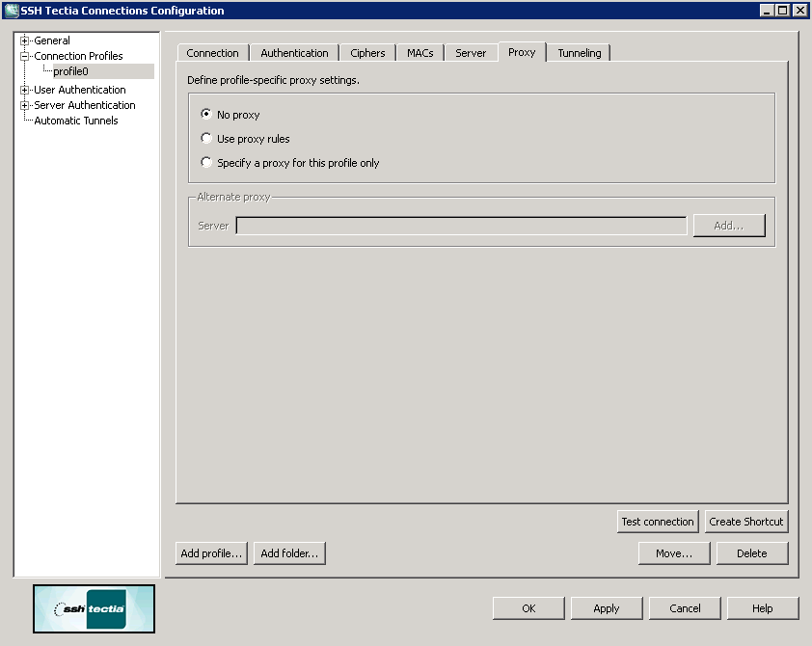
Task: Add a new profile
Action: click(210, 552)
